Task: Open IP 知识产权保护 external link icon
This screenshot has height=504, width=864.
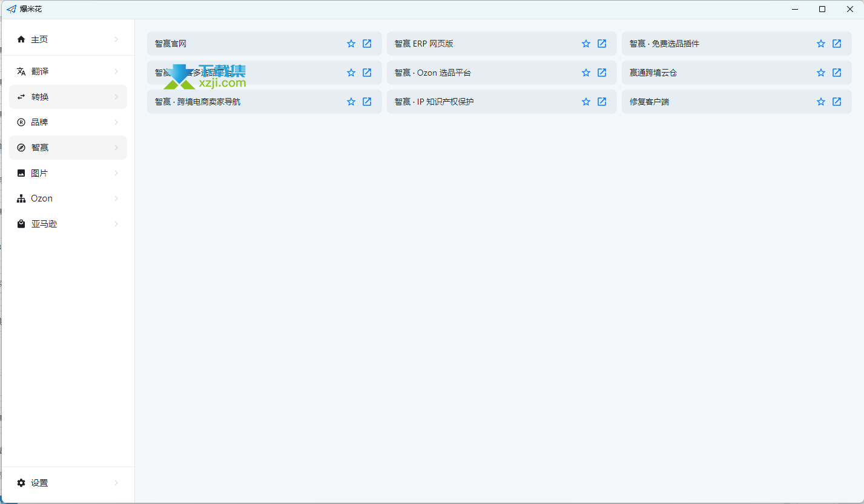Action: click(x=602, y=102)
